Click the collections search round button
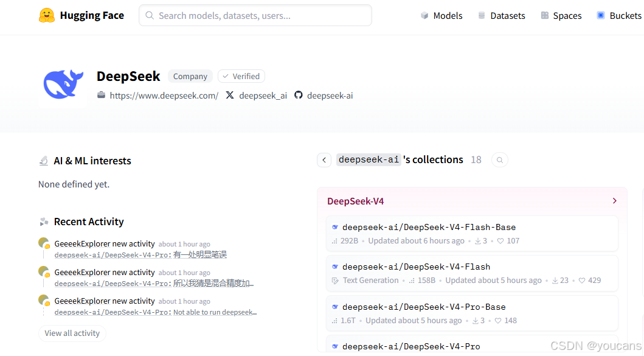This screenshot has width=644, height=356. (500, 160)
